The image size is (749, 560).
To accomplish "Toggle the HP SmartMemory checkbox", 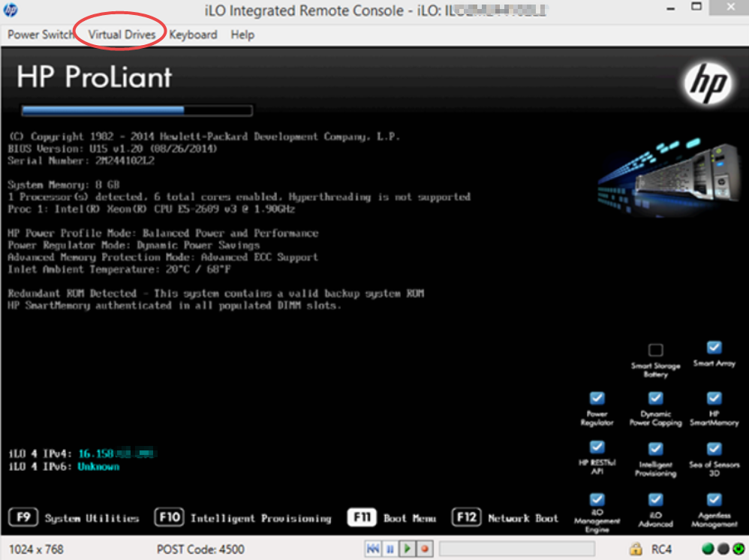I will (714, 398).
